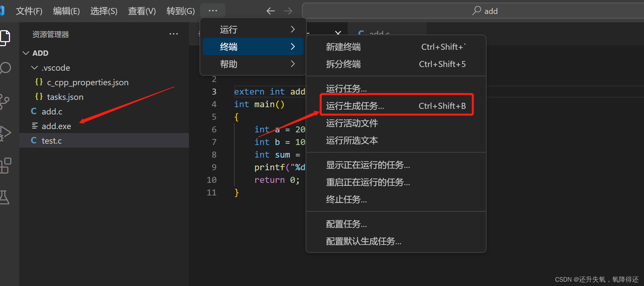Click line number 10 in the gutter
This screenshot has height=286, width=644.
(211, 180)
